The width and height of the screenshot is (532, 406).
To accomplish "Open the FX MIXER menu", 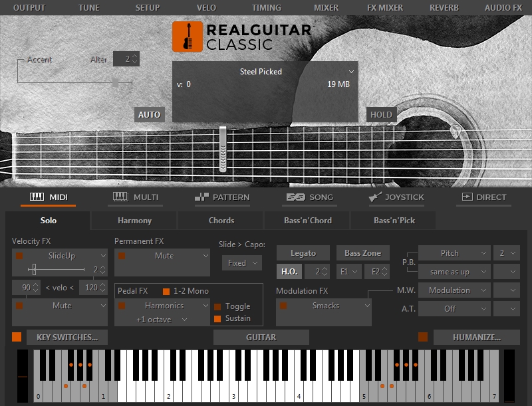I will 385,7.
